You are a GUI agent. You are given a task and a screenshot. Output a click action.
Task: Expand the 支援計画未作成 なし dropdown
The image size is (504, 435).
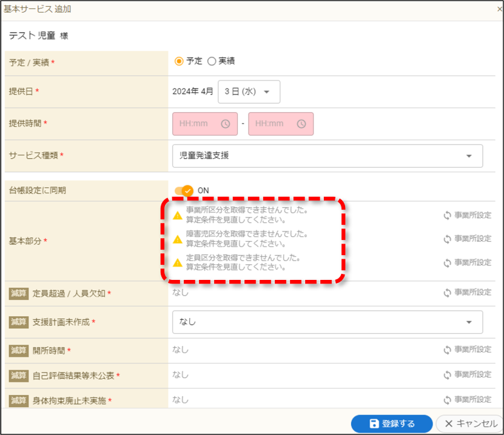click(x=328, y=322)
